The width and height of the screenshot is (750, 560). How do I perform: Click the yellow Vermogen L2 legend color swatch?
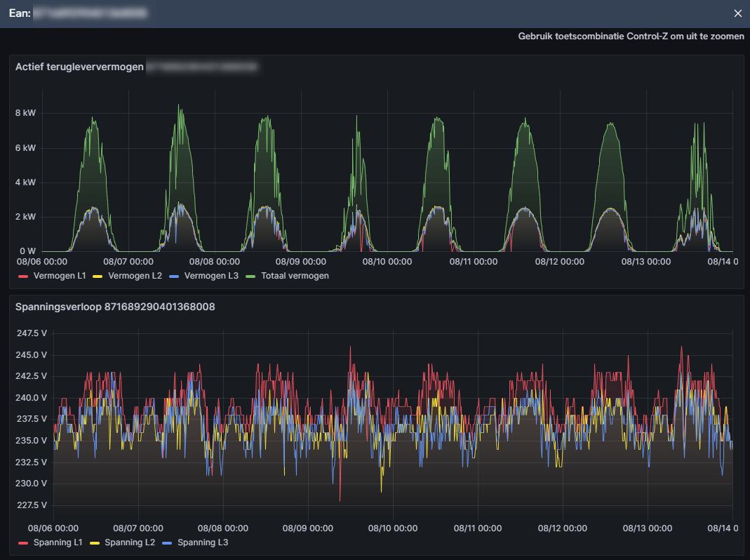click(x=98, y=276)
